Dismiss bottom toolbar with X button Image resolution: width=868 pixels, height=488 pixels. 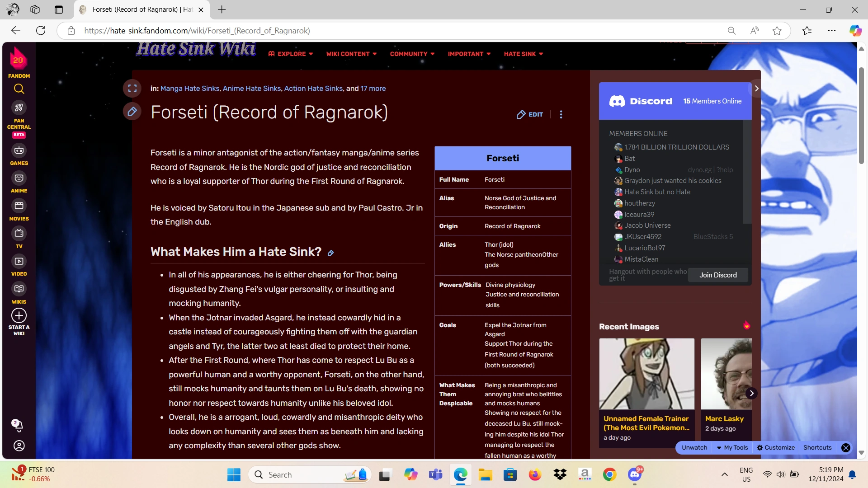click(x=845, y=448)
